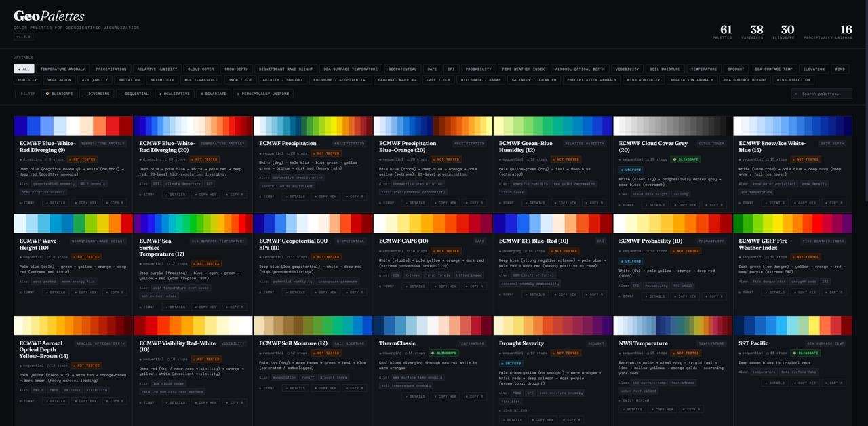Copy Hex for ECMWF Sea Surface Temperature (17)

(x=206, y=307)
